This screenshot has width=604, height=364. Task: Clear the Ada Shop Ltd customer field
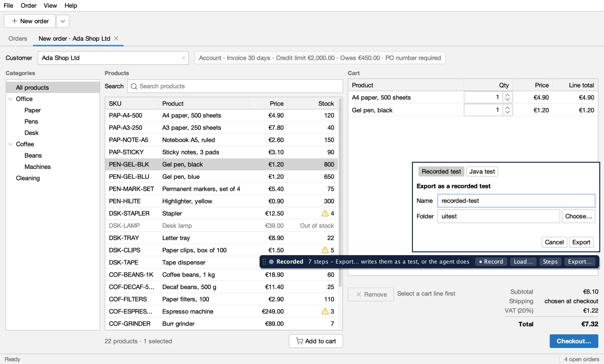[183, 58]
